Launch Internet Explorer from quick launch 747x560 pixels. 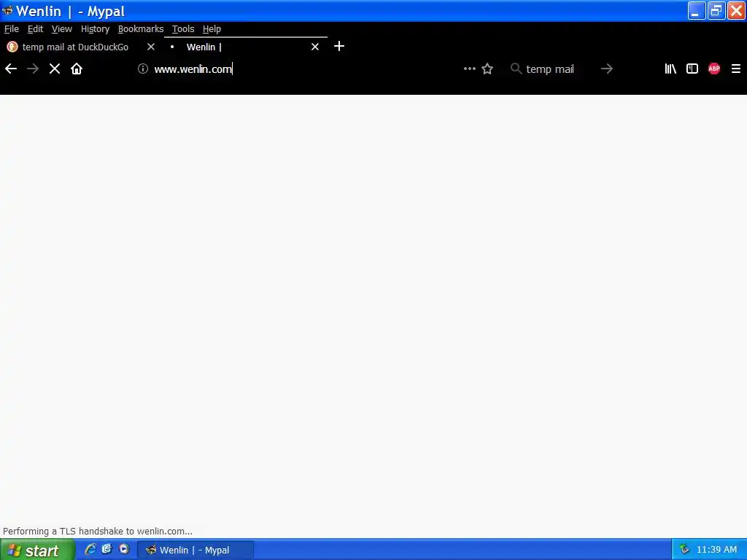coord(90,550)
